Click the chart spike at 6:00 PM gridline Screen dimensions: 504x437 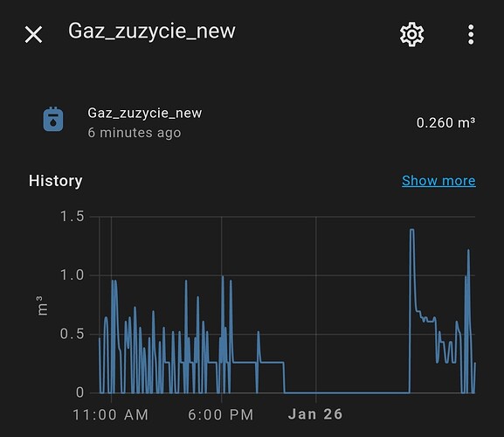(223, 277)
